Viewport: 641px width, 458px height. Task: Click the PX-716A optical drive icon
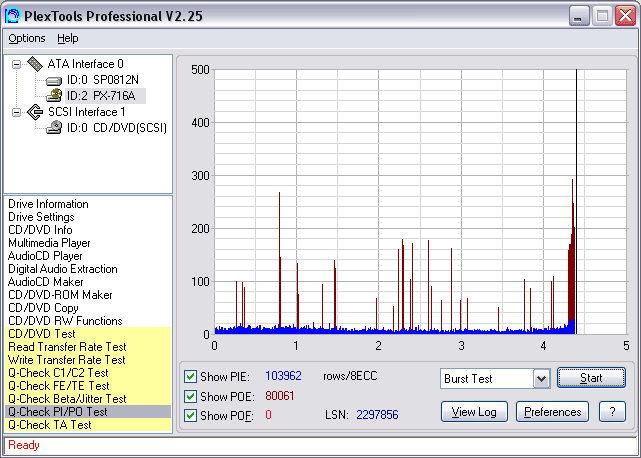54,96
